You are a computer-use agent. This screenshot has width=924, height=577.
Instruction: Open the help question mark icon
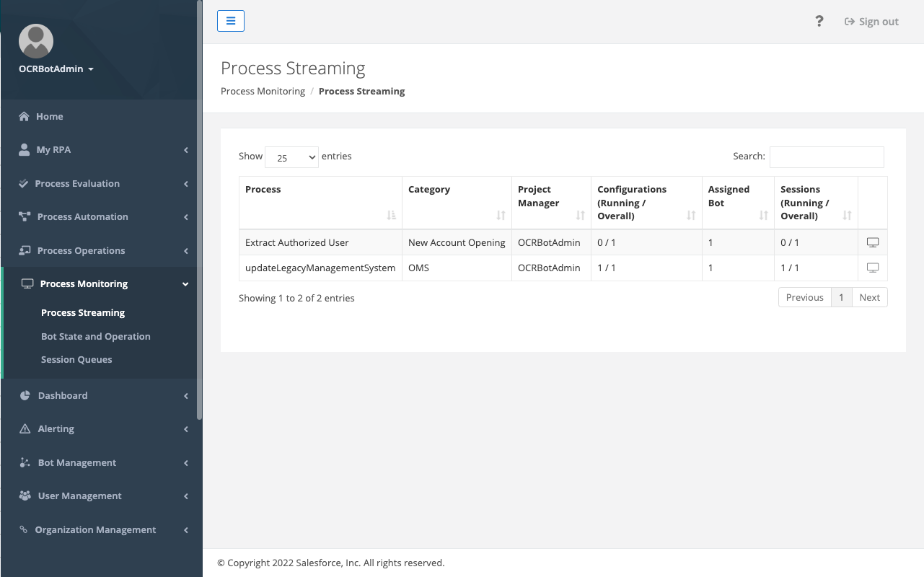(x=819, y=21)
